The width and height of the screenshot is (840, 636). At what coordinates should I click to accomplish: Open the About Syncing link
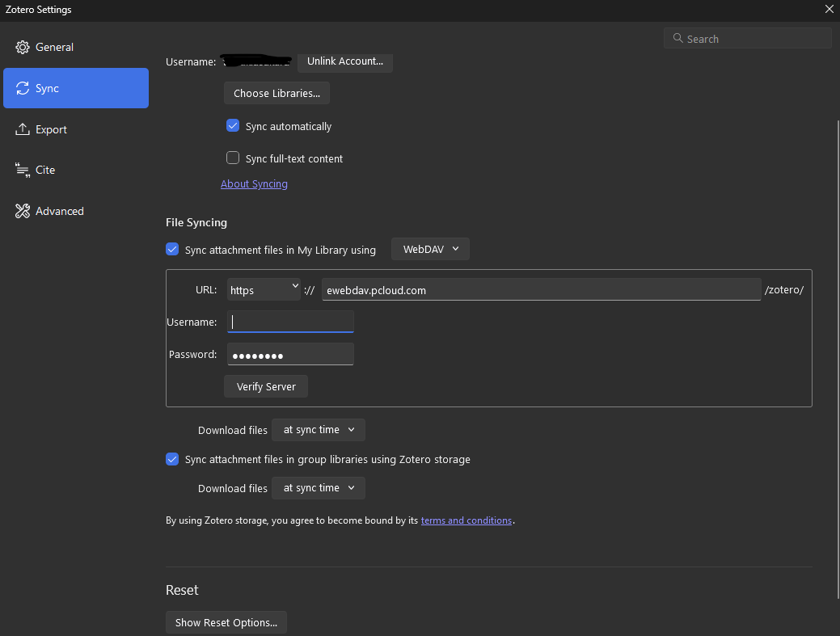[x=254, y=184]
